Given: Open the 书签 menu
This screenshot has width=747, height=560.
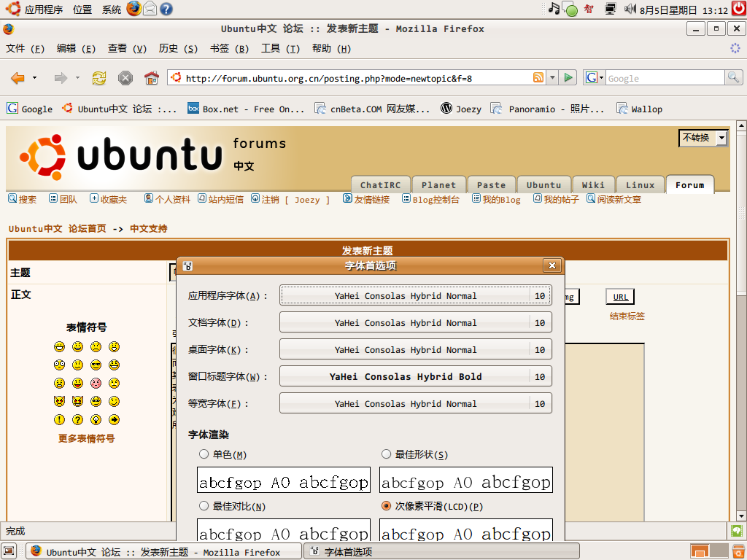Looking at the screenshot, I should click(x=229, y=49).
